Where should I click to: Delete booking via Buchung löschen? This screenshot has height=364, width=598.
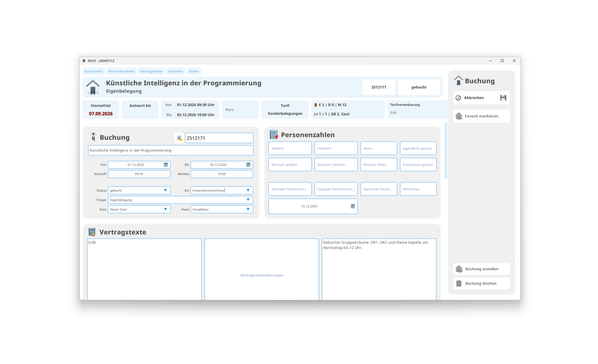tap(481, 283)
